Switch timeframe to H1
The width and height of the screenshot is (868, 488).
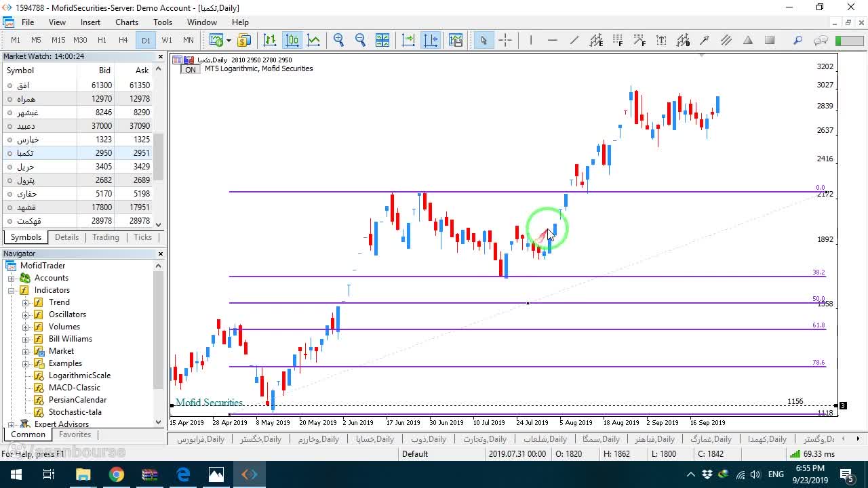click(102, 40)
